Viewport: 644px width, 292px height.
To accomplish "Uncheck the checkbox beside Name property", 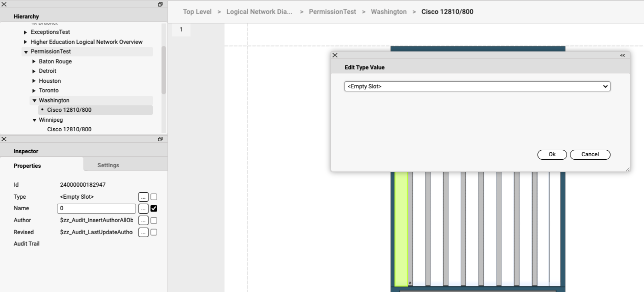I will tap(154, 209).
